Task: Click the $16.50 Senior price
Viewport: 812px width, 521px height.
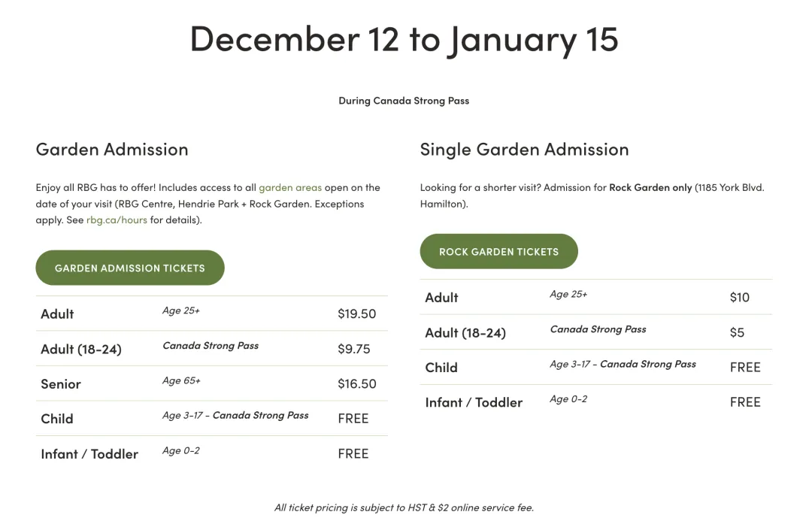Action: click(356, 383)
